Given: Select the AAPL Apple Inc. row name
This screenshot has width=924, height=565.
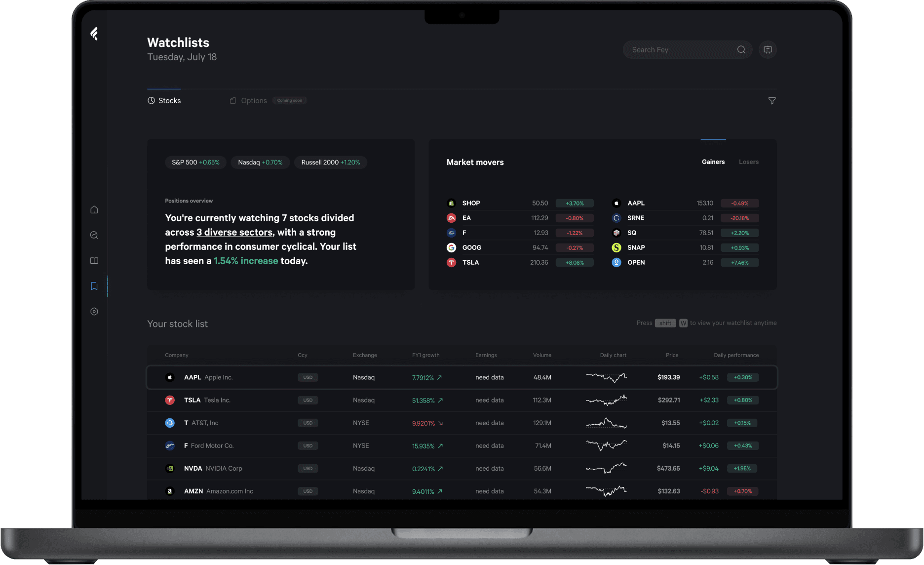Looking at the screenshot, I should (208, 377).
